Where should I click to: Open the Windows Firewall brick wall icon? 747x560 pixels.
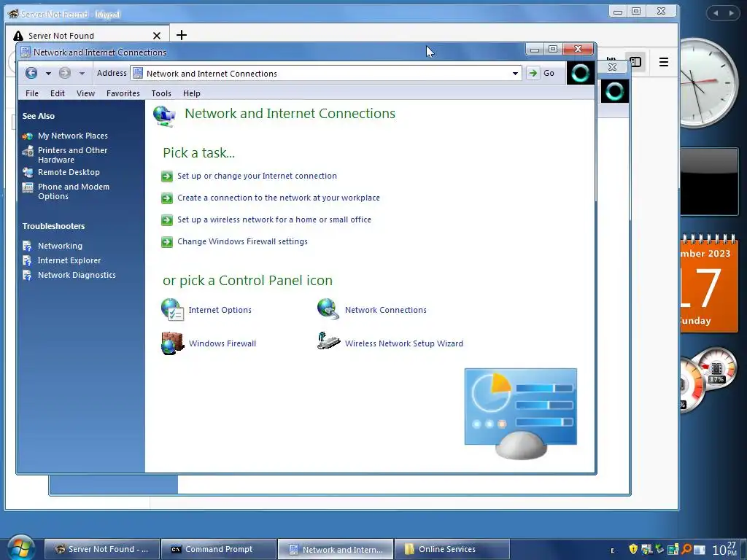click(172, 343)
